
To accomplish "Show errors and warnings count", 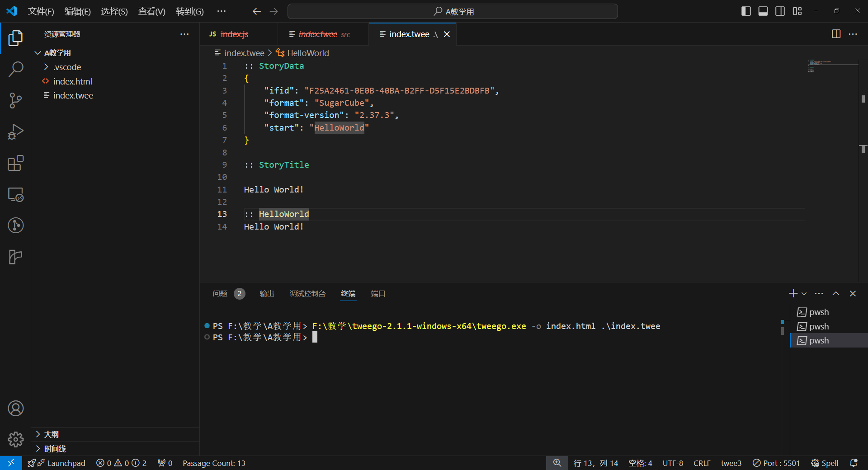I will [121, 463].
